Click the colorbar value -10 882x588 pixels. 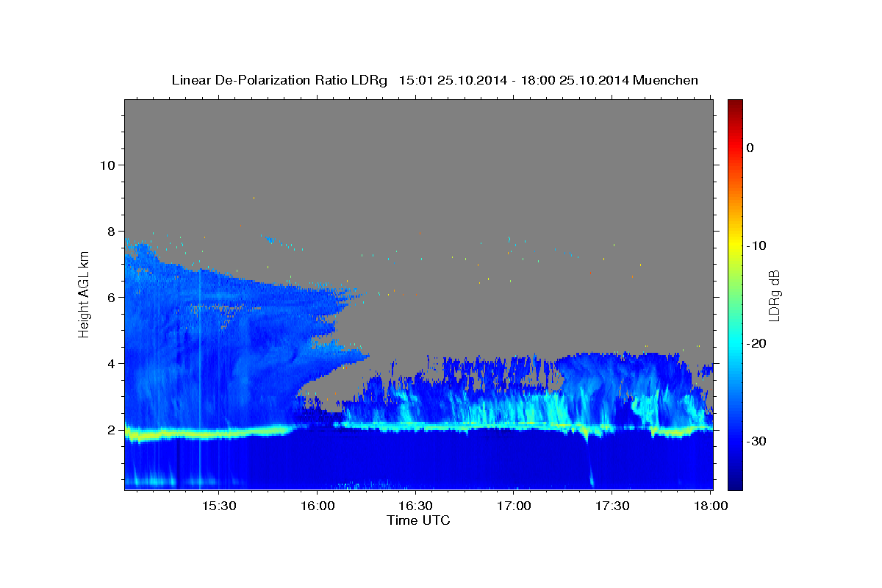tap(756, 245)
